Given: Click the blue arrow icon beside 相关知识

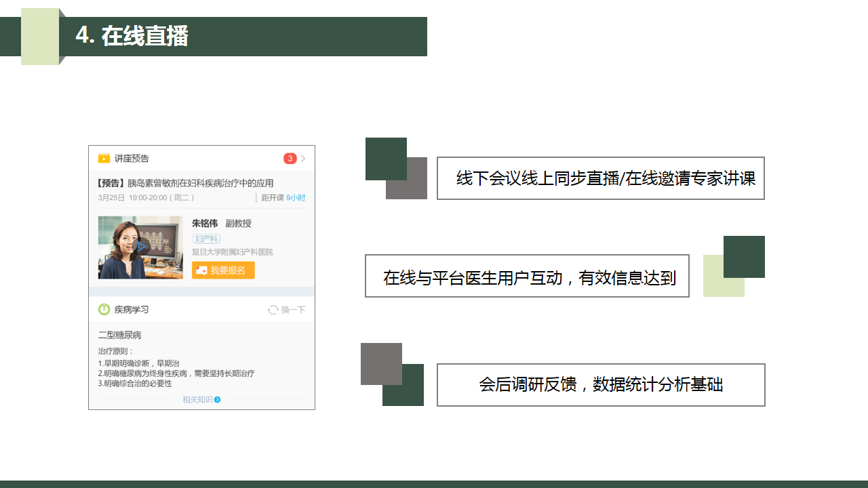Looking at the screenshot, I should tap(218, 400).
